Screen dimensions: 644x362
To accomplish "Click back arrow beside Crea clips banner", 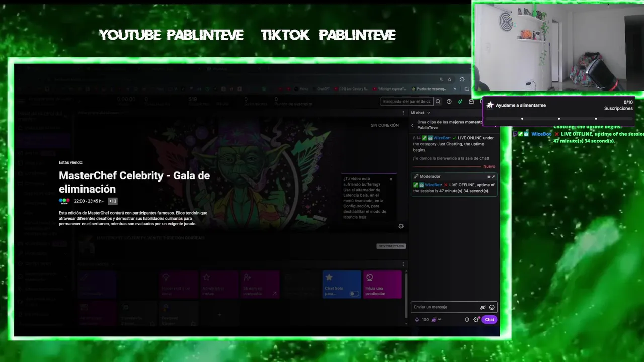I will tap(413, 125).
